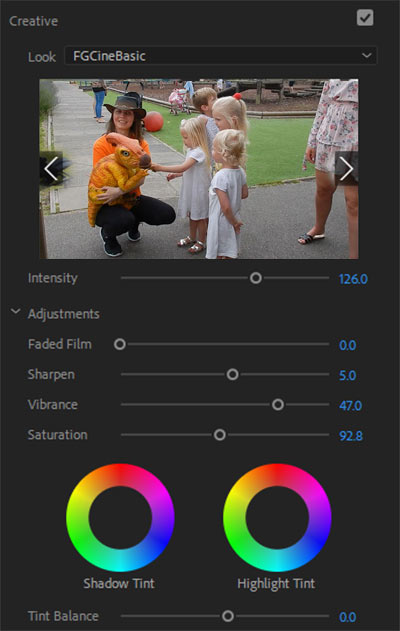Image resolution: width=400 pixels, height=631 pixels.
Task: Select the Vibrance value 47.0
Action: pos(350,406)
